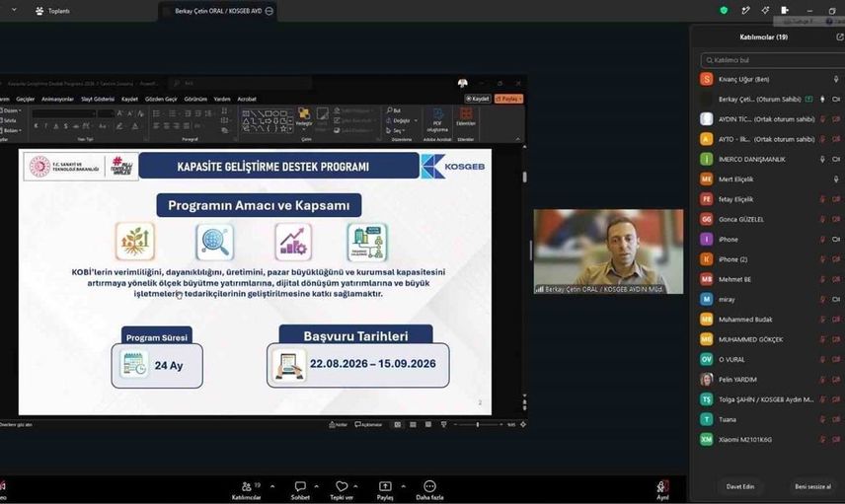Toggle muted microphone for Gonca GÜZELEL
This screenshot has height=504, width=845.
tap(822, 219)
